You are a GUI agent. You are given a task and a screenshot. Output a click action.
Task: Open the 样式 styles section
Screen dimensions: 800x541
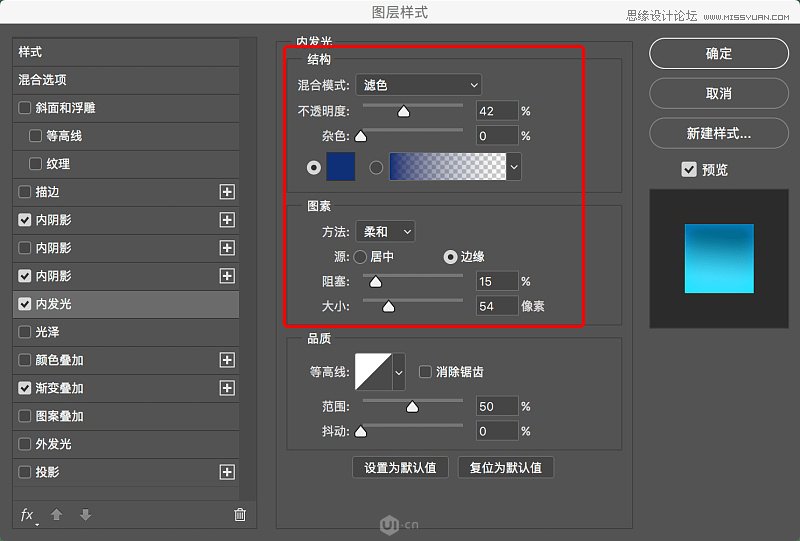click(126, 52)
